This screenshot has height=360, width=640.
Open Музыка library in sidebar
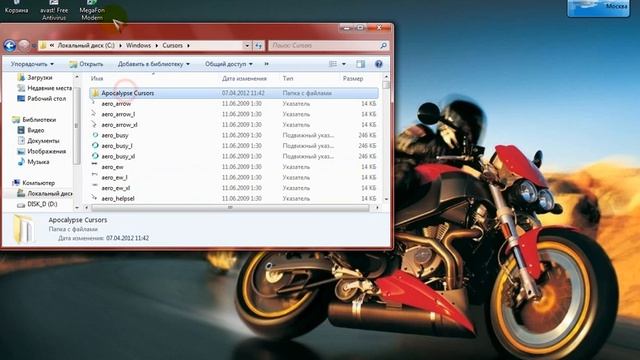tap(33, 162)
